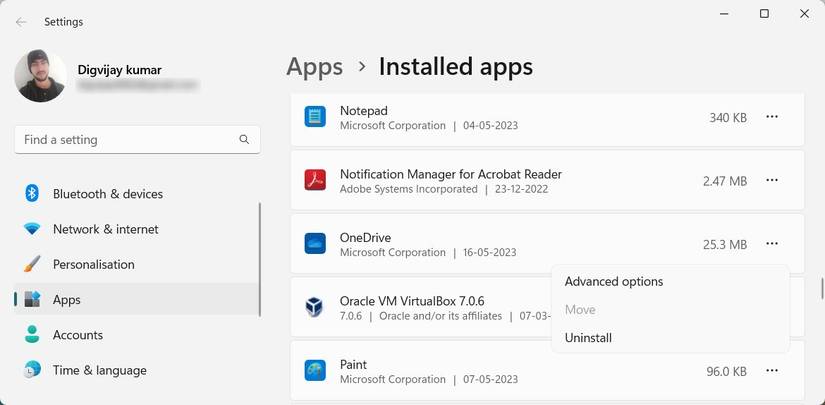Select Advanced options in context menu
The image size is (825, 405).
613,282
